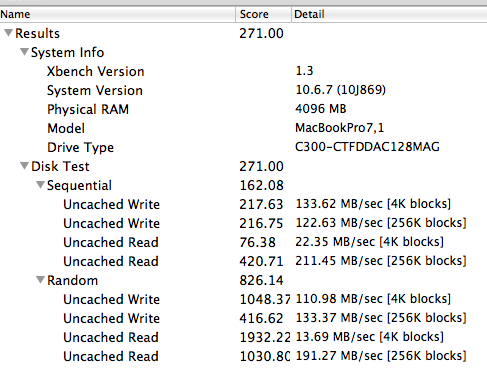Select Sequential Uncached Write 4K blocks row
The image size is (487, 385).
(x=243, y=204)
